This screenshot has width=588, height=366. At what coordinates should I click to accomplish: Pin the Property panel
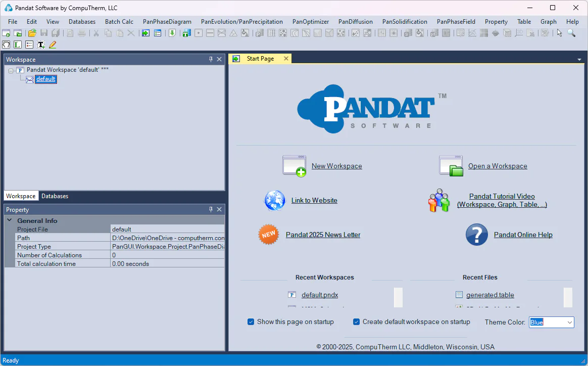[x=211, y=209]
